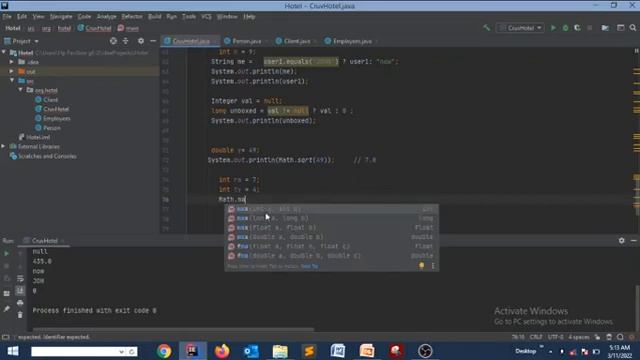Click the CruvHotel breadcrumb in navigation bar
This screenshot has height=360, width=640.
[x=94, y=28]
